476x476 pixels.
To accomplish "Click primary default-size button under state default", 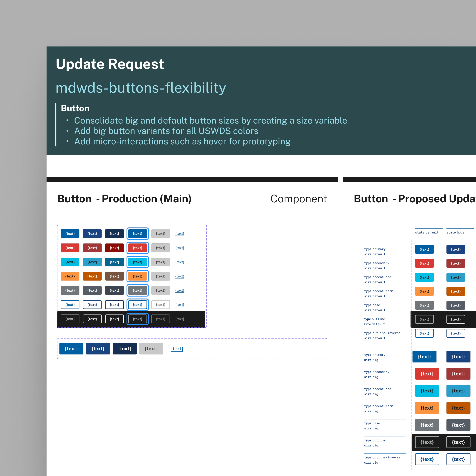I will pos(424,249).
